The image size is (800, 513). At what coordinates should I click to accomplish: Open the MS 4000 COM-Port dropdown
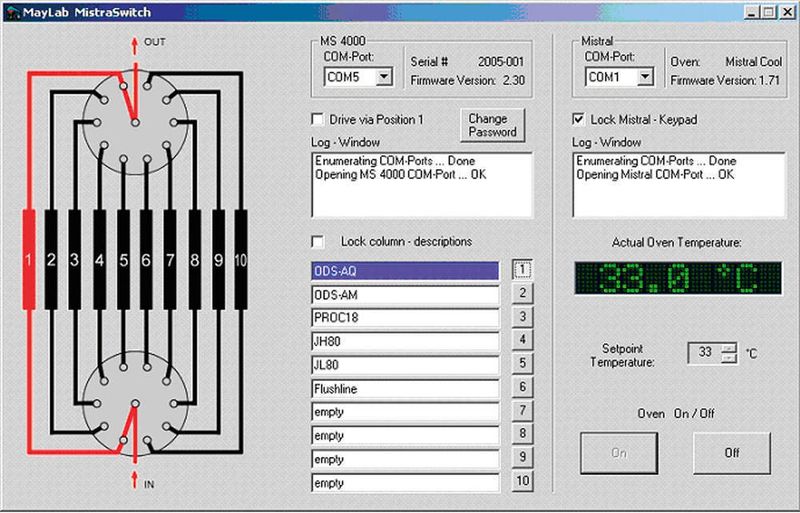coord(384,77)
